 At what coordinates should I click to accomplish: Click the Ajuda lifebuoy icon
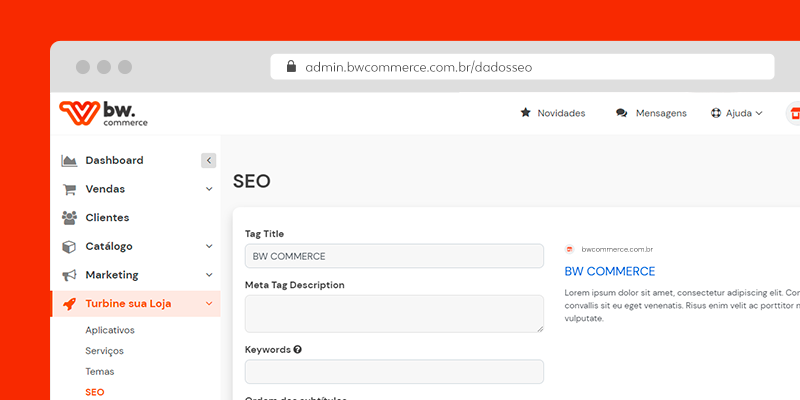coord(716,113)
